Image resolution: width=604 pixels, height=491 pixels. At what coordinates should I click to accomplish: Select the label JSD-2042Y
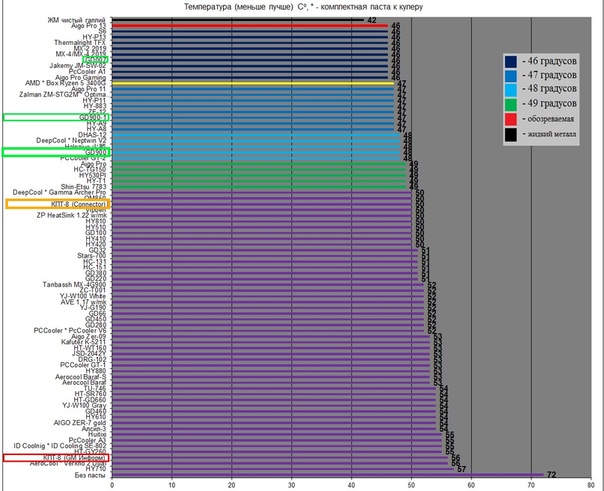point(89,354)
